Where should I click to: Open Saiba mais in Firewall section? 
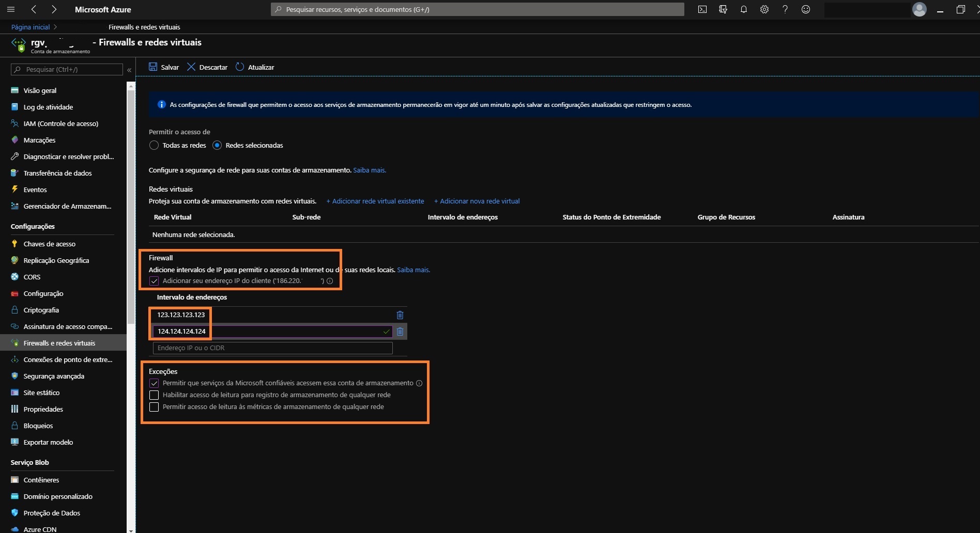click(x=414, y=270)
